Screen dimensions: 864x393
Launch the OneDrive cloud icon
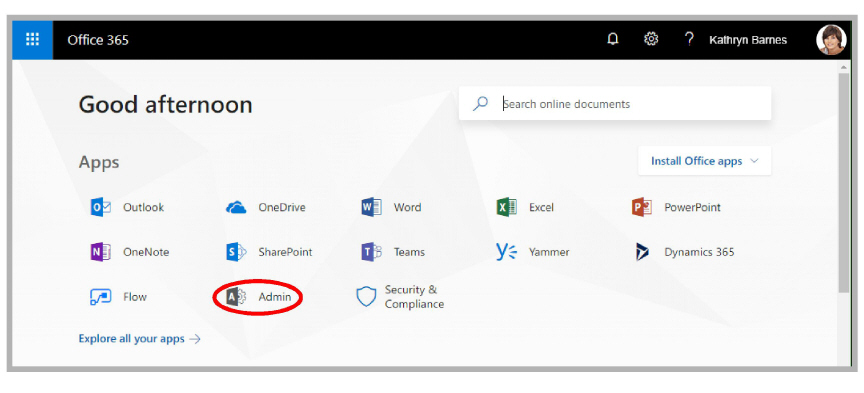tap(236, 208)
